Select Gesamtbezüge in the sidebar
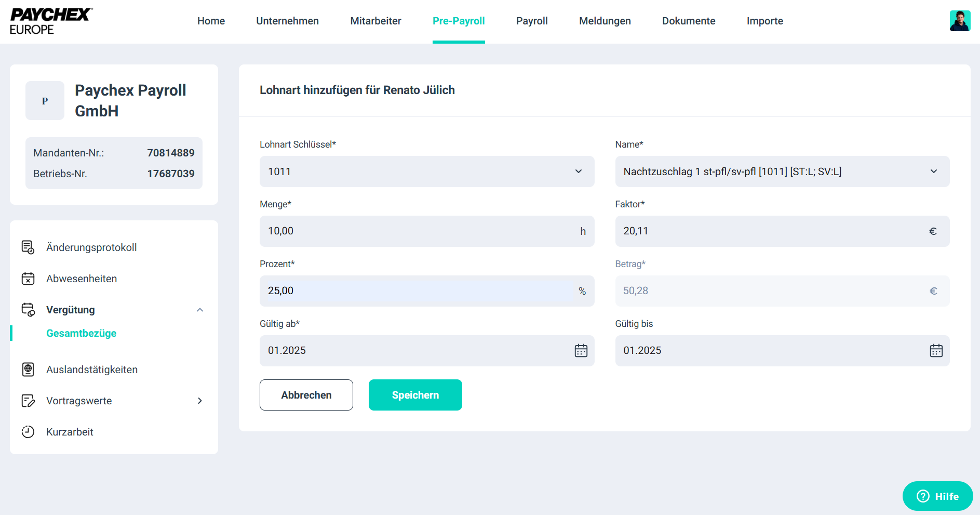Screen dimensions: 980x515 click(82, 333)
